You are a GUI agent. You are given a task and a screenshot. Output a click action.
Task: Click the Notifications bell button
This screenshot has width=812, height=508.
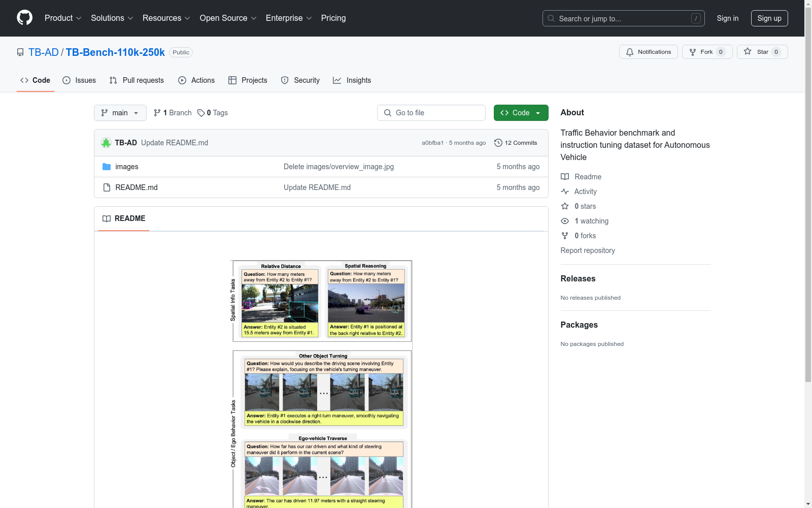coord(648,52)
